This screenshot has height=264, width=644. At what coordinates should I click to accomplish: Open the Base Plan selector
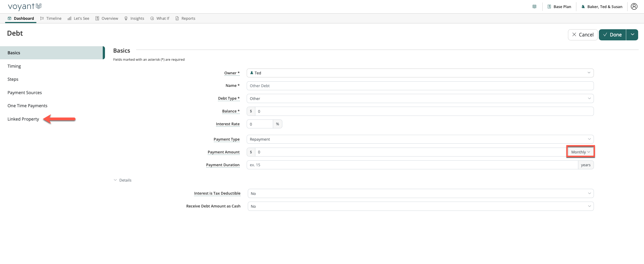click(x=559, y=7)
